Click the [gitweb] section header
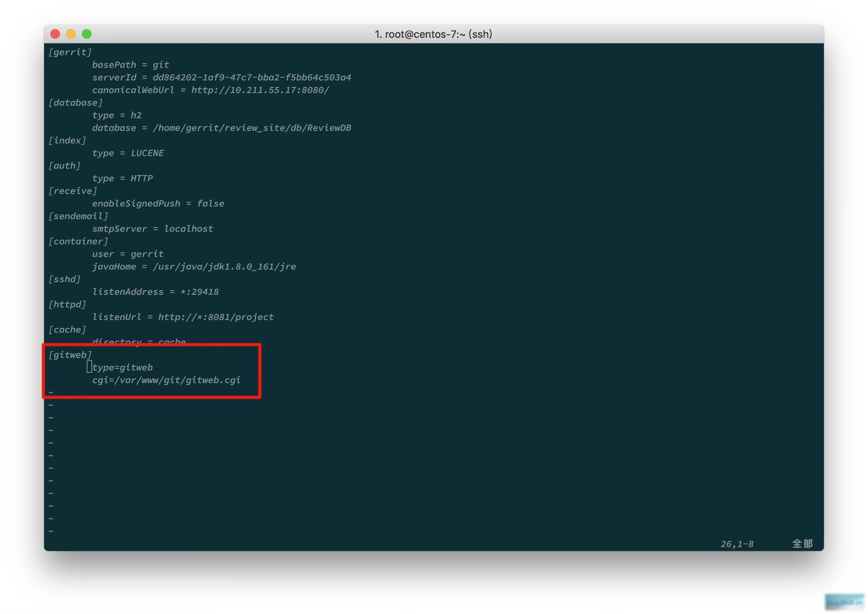 tap(70, 355)
